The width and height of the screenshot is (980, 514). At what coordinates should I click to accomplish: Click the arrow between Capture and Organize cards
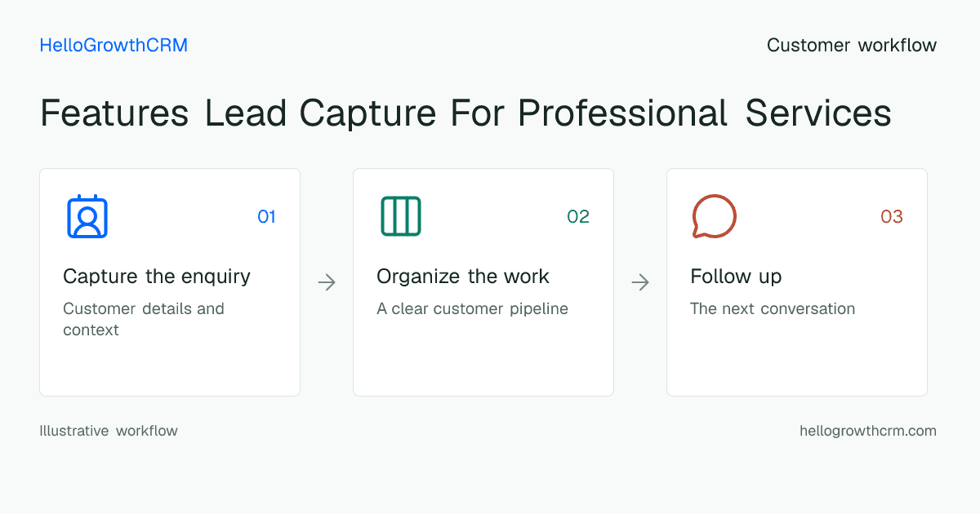pyautogui.click(x=327, y=282)
